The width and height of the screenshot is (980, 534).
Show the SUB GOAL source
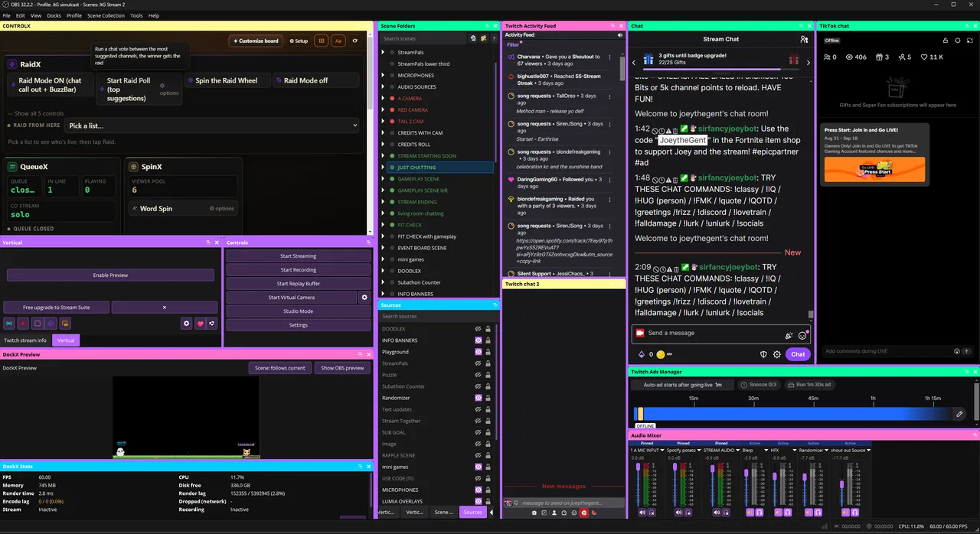click(x=478, y=432)
